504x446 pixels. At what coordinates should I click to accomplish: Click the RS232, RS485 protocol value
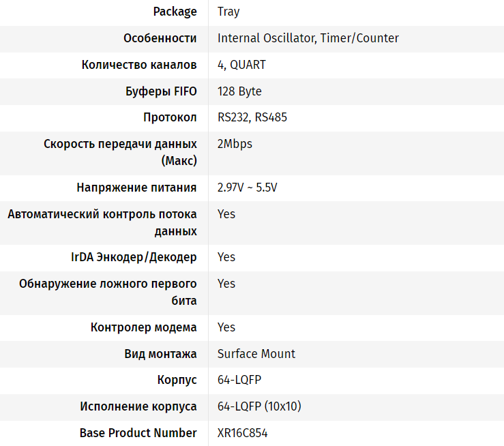[252, 117]
